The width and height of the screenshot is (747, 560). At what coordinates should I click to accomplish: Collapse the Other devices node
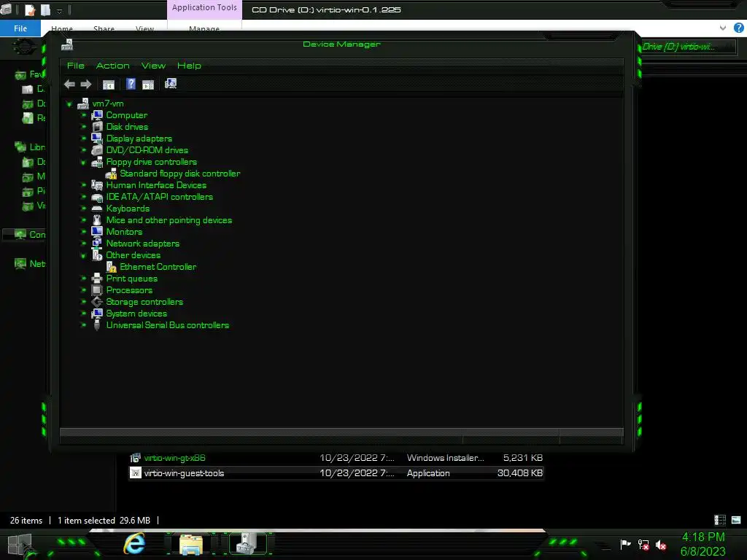coord(84,256)
